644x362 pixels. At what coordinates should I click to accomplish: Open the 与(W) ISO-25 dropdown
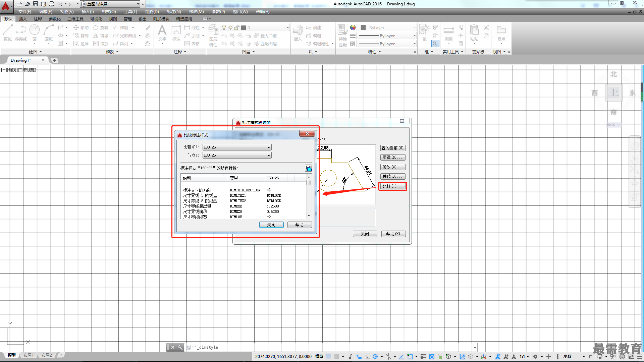(237, 155)
